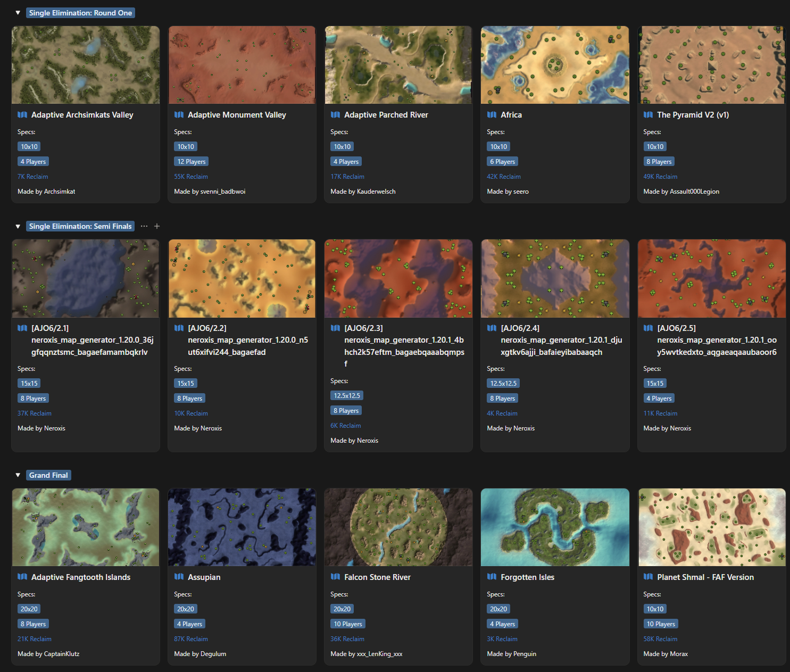The width and height of the screenshot is (790, 672).
Task: Click 'Made by xxx_LenKing_xxx' text
Action: 367,654
